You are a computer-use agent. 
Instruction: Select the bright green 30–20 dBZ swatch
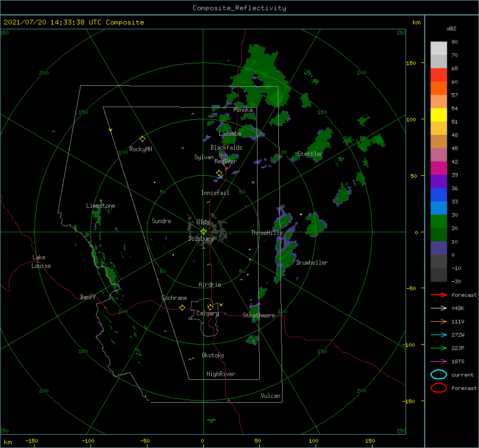point(439,221)
